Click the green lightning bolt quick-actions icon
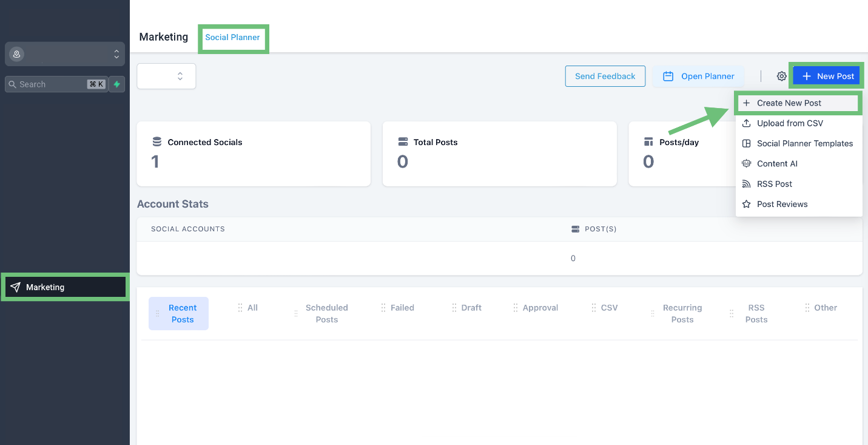Screen dimensions: 868x445 click(117, 84)
